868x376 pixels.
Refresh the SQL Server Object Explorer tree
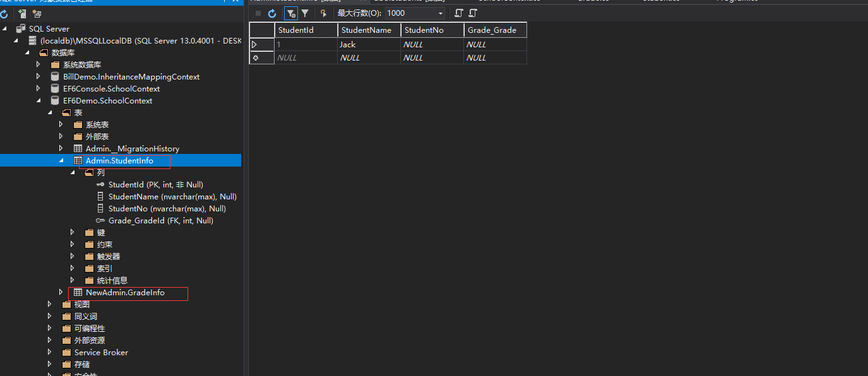(x=5, y=13)
